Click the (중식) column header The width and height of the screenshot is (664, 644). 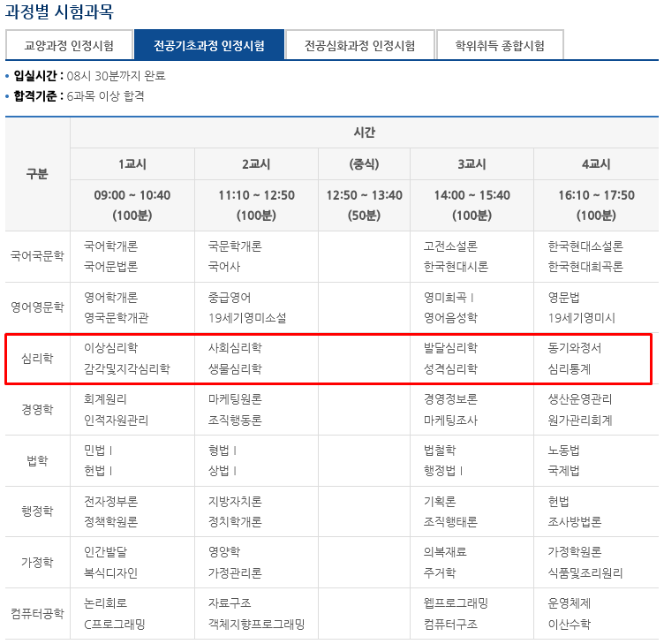[x=364, y=164]
